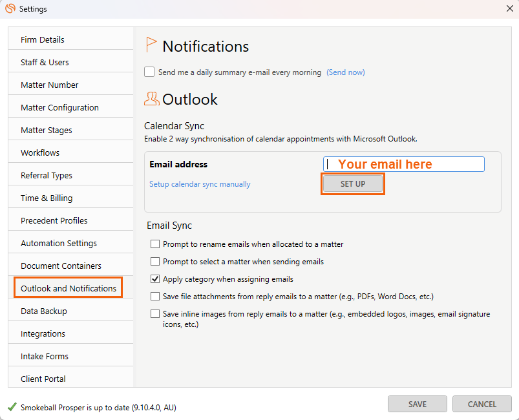Image resolution: width=519 pixels, height=420 pixels.
Task: Open Data Backup settings
Action: pyautogui.click(x=71, y=311)
